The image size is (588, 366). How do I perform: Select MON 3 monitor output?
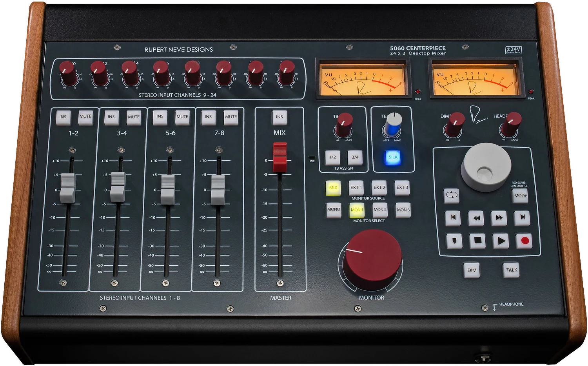point(403,210)
